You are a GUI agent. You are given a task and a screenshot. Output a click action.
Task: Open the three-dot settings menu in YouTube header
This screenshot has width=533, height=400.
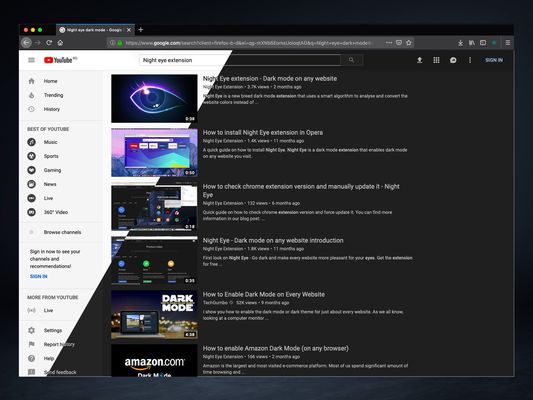tap(470, 60)
